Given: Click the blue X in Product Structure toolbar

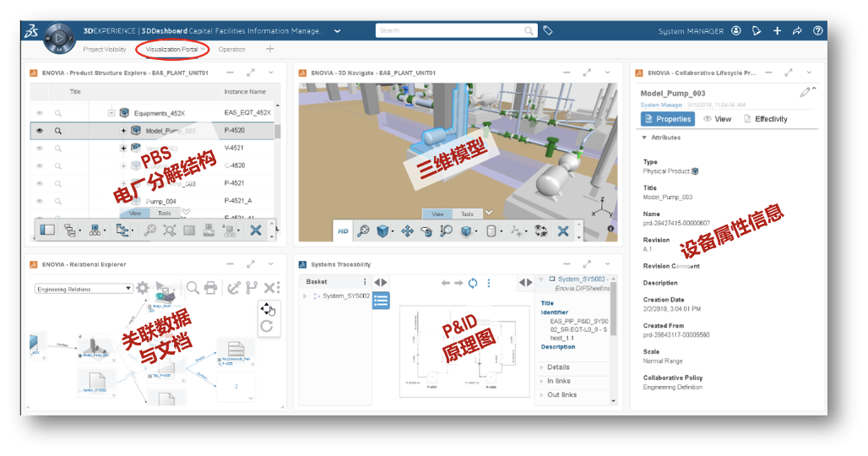Looking at the screenshot, I should coord(255,231).
